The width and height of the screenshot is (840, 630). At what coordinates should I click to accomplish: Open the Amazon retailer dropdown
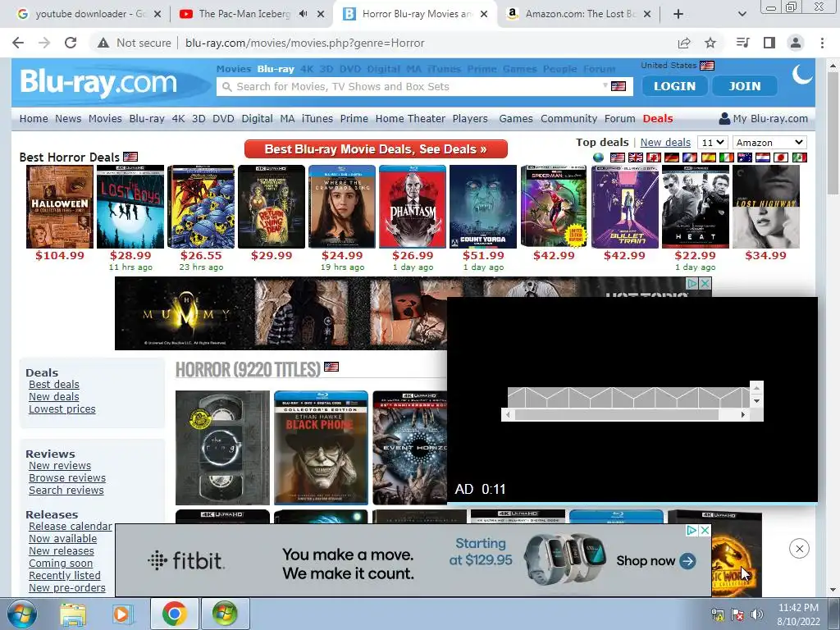pos(769,143)
